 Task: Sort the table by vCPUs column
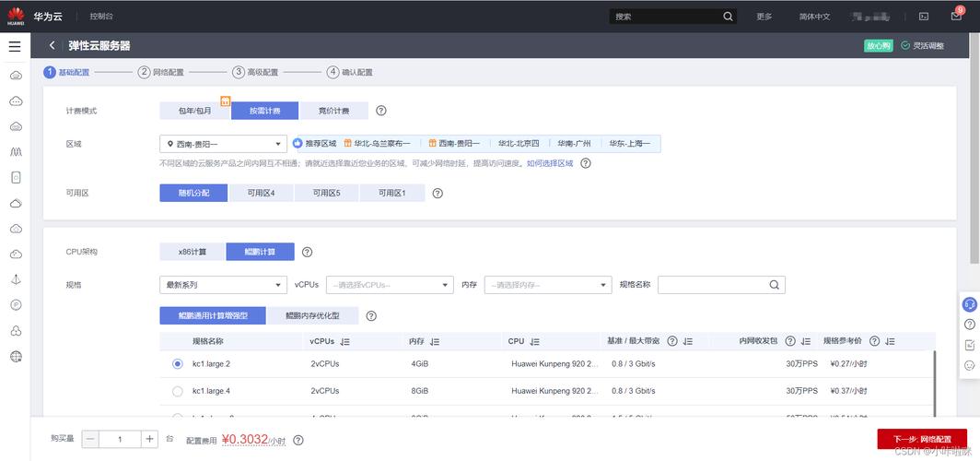(345, 341)
